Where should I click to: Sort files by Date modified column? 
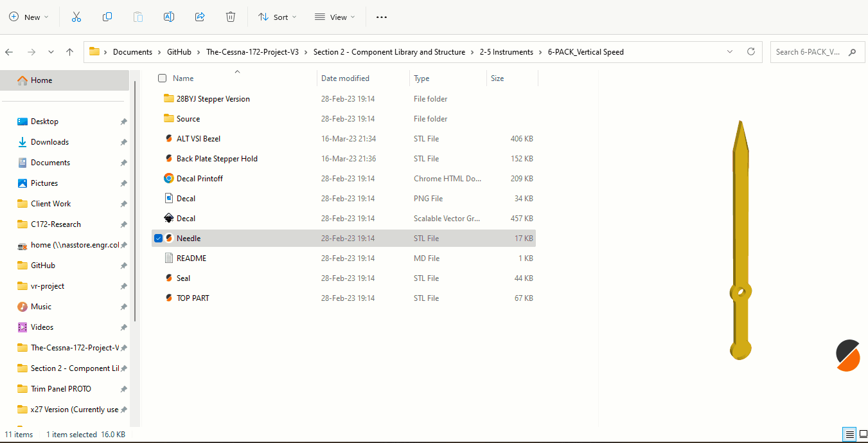click(x=345, y=78)
